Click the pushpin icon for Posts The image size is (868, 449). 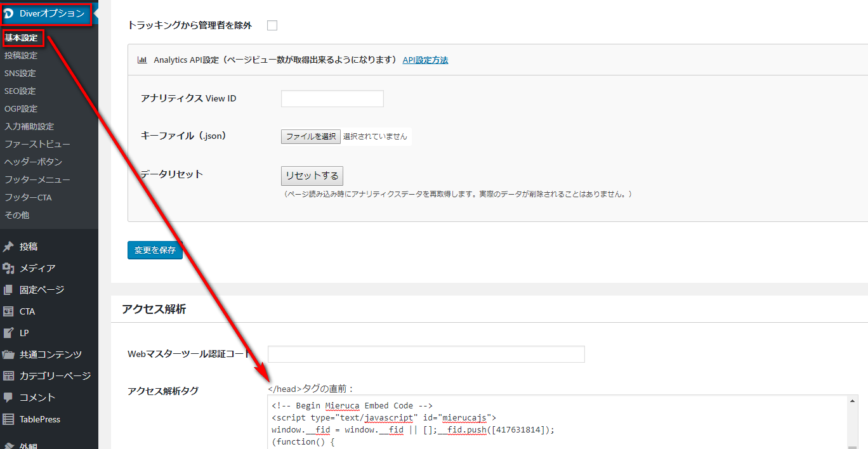(x=8, y=247)
